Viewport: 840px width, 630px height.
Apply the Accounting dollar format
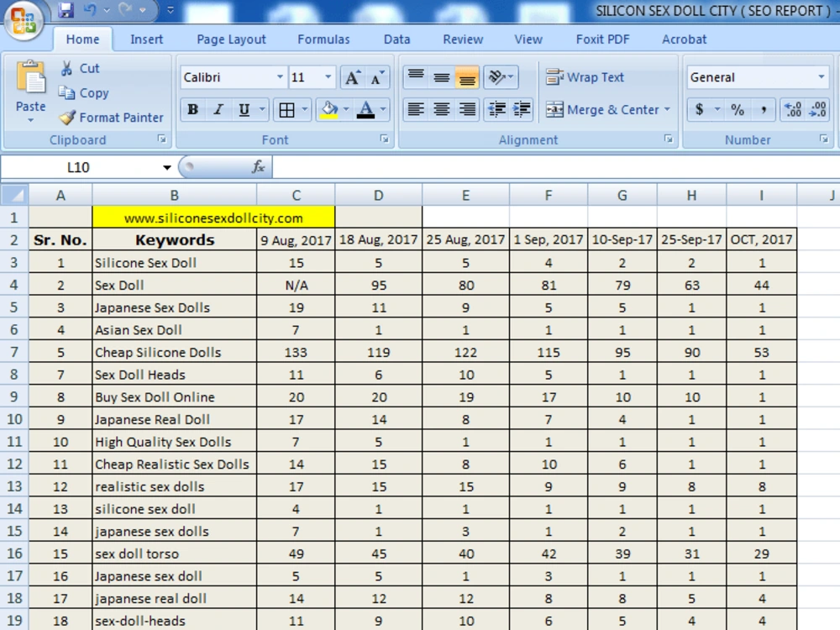(699, 109)
